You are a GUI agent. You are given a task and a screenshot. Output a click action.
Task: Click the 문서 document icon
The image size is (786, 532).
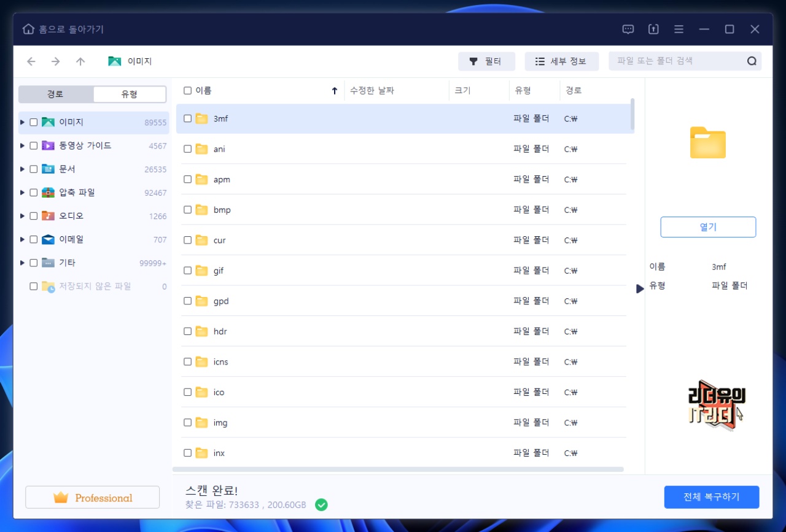(x=48, y=169)
